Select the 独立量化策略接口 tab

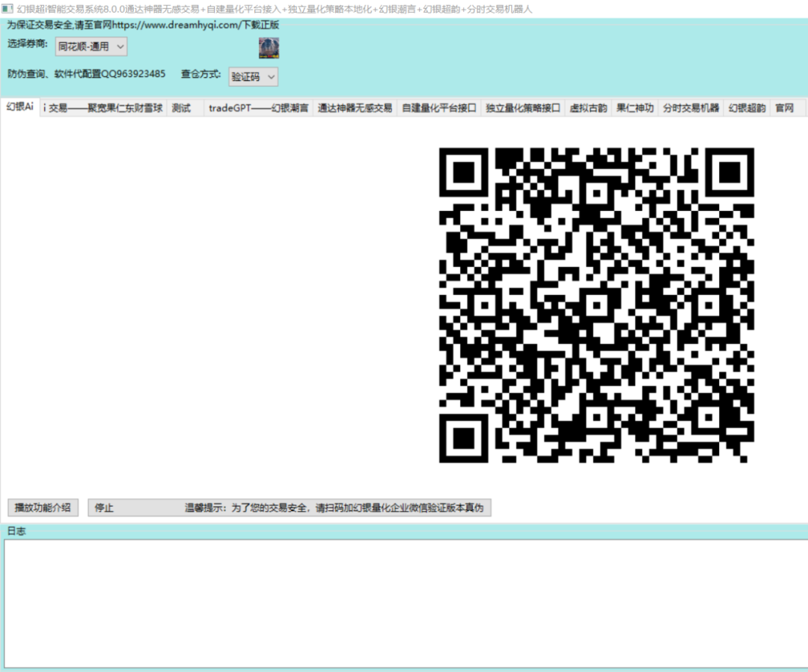[x=522, y=108]
